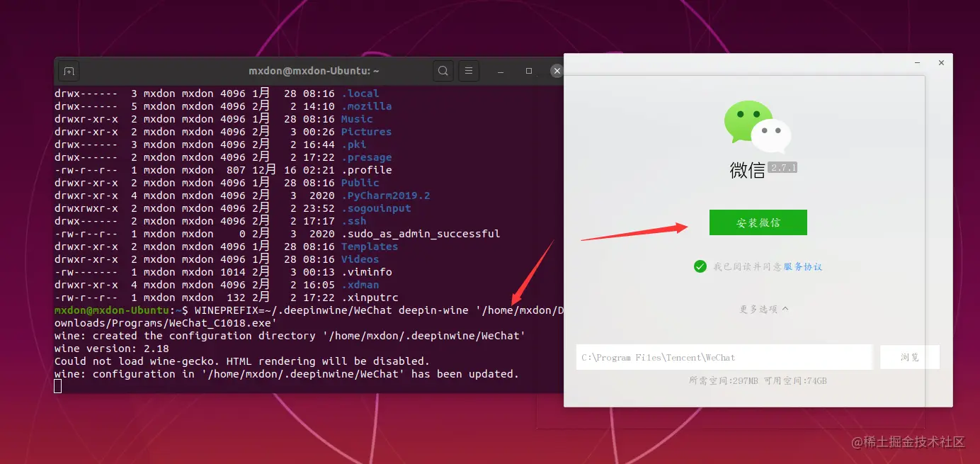Click the Videos directory name in the terminal
Viewport: 980px width, 464px height.
click(360, 259)
